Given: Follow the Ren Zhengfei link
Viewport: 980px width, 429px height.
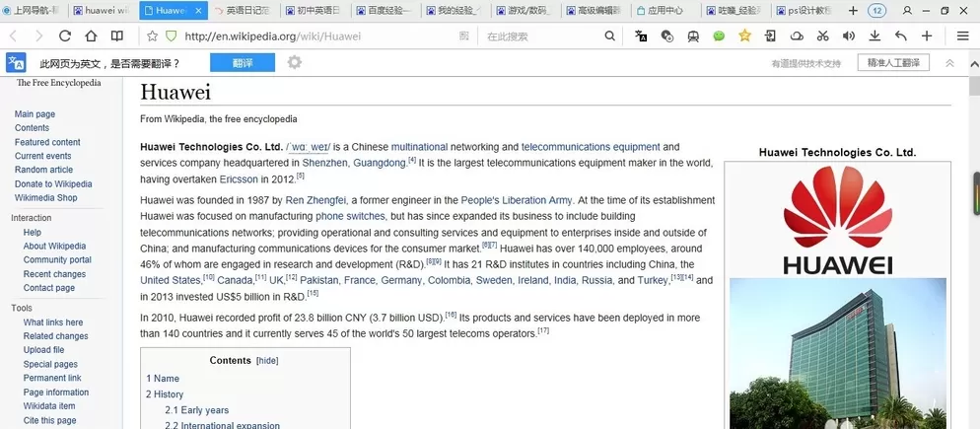Looking at the screenshot, I should (315, 200).
